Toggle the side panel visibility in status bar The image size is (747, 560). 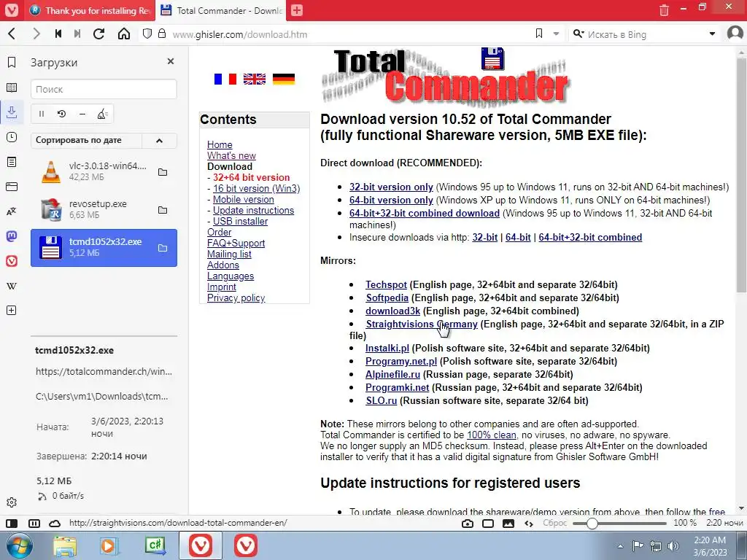[x=12, y=523]
